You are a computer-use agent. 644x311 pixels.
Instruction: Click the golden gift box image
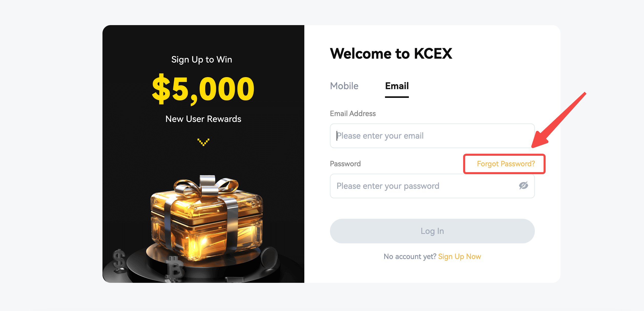pyautogui.click(x=206, y=218)
